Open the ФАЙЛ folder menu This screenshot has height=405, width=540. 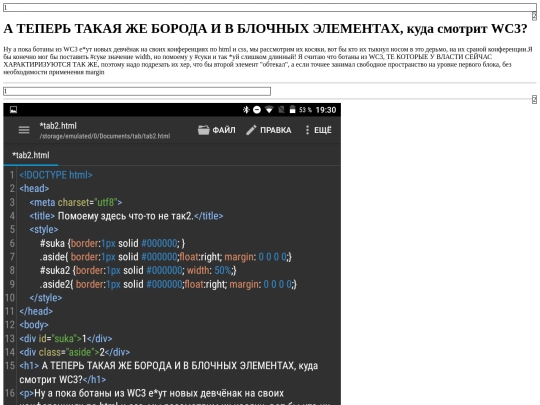217,130
